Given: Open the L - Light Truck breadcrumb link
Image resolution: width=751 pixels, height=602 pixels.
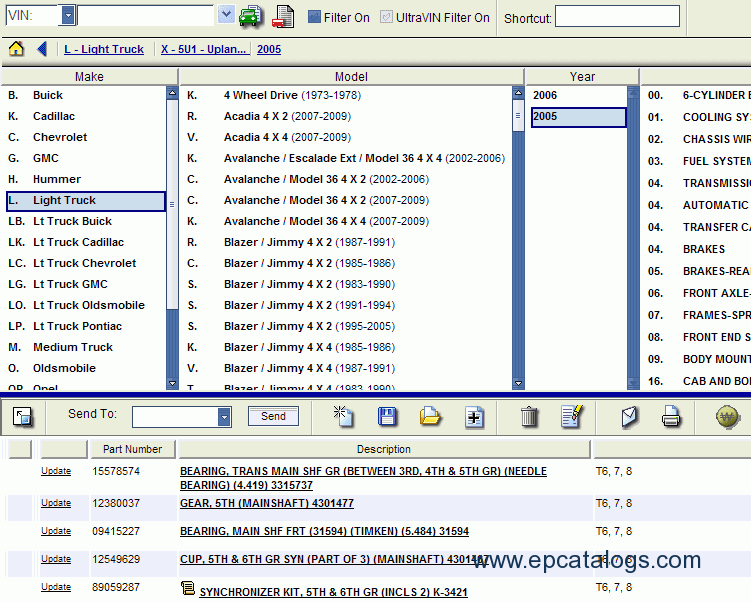Looking at the screenshot, I should point(104,49).
